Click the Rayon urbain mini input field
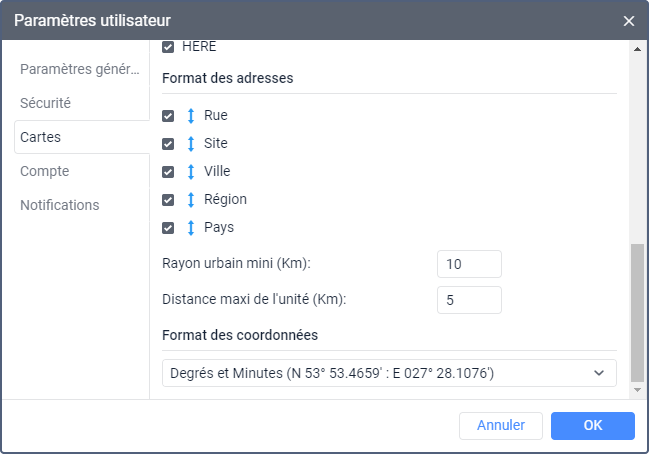 tap(469, 264)
